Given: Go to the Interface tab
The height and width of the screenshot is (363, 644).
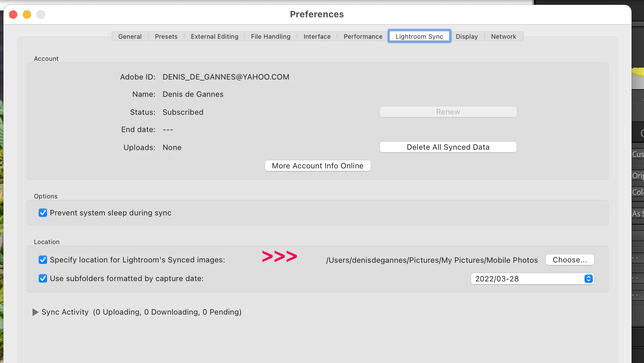Looking at the screenshot, I should click(x=317, y=36).
